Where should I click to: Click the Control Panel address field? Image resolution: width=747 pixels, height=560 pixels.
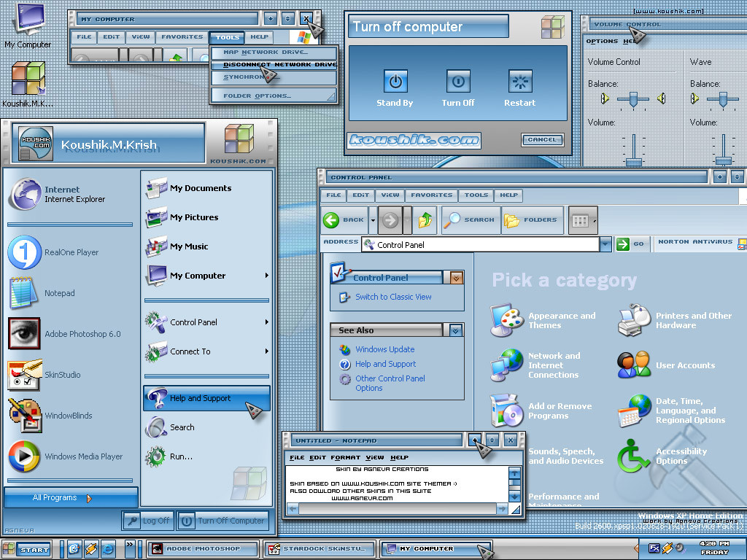tap(480, 245)
